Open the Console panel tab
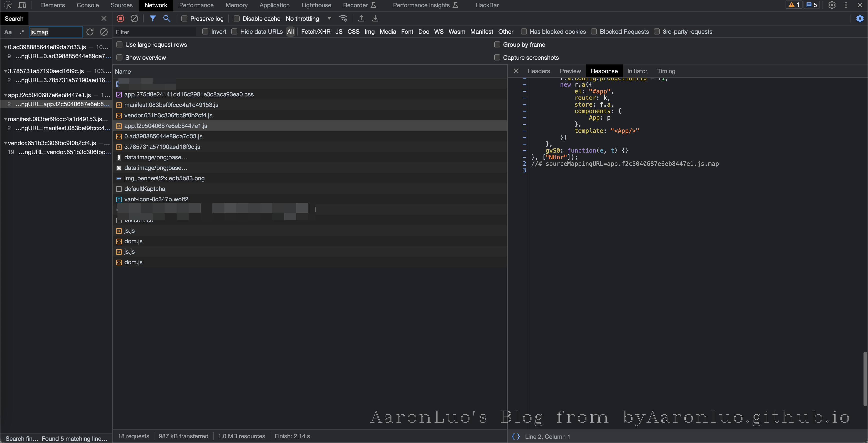 pyautogui.click(x=88, y=5)
